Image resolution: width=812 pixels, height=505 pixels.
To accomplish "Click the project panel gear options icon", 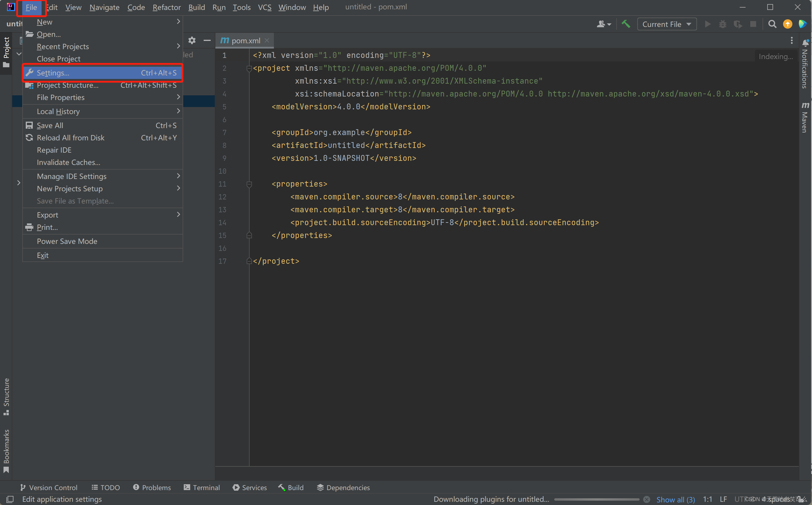I will pos(192,40).
